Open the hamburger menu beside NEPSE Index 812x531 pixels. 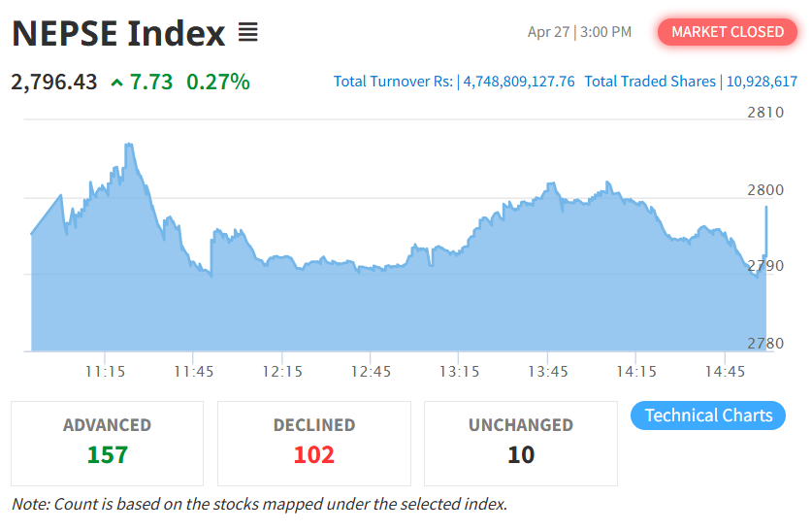[x=248, y=33]
